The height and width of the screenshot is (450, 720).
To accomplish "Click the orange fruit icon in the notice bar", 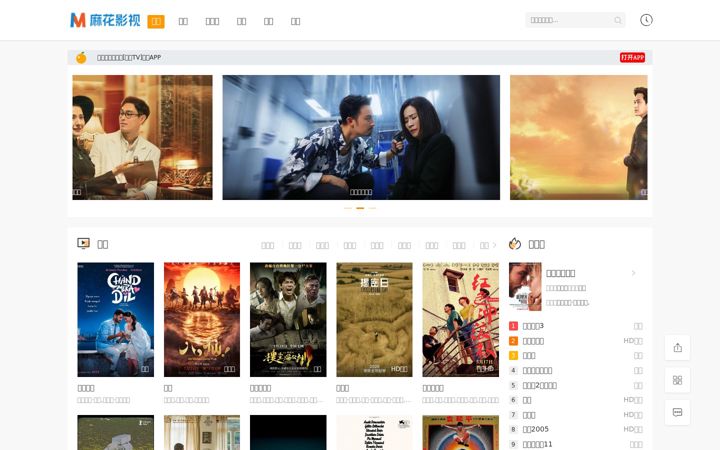I will pyautogui.click(x=81, y=57).
